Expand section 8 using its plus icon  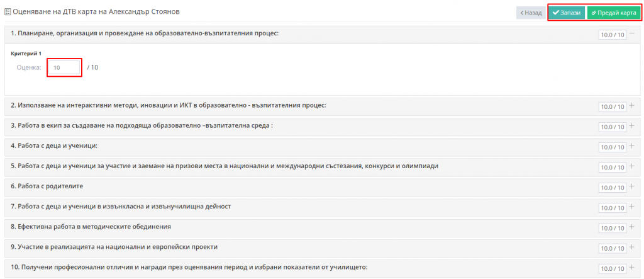pos(632,227)
